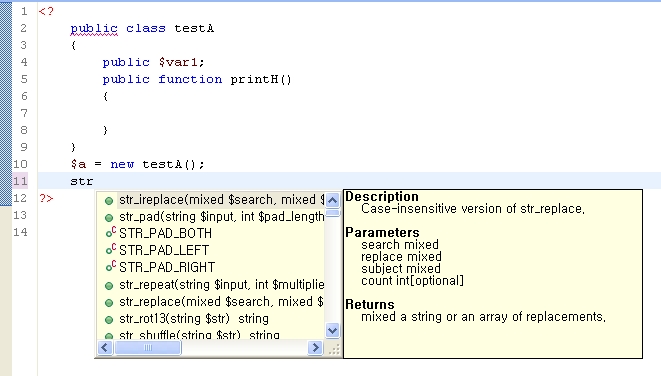Click the resize grip of the completion popup
The width and height of the screenshot is (661, 376).
333,349
